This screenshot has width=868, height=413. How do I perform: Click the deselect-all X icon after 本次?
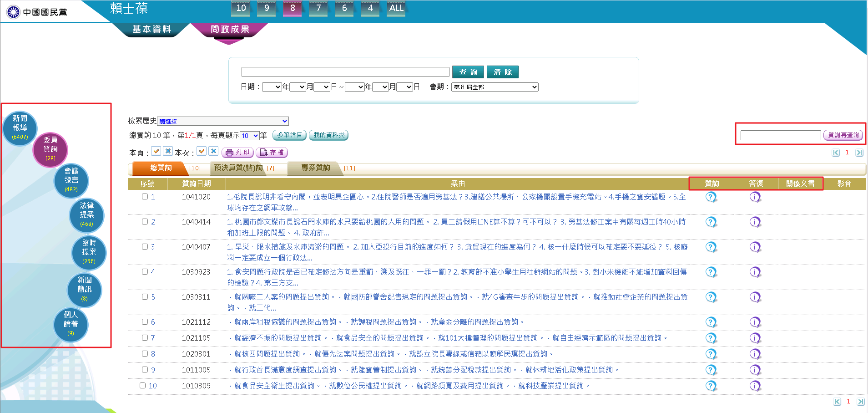point(213,151)
